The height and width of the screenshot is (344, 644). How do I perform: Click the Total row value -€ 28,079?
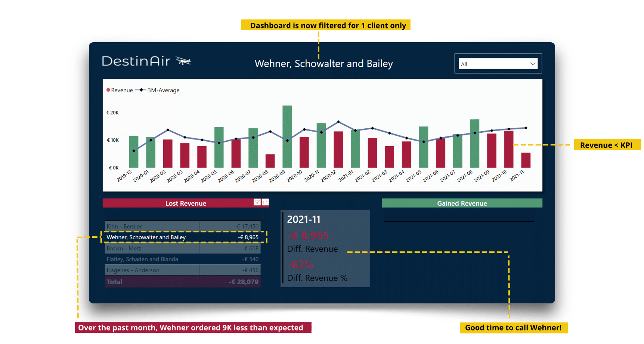(244, 282)
